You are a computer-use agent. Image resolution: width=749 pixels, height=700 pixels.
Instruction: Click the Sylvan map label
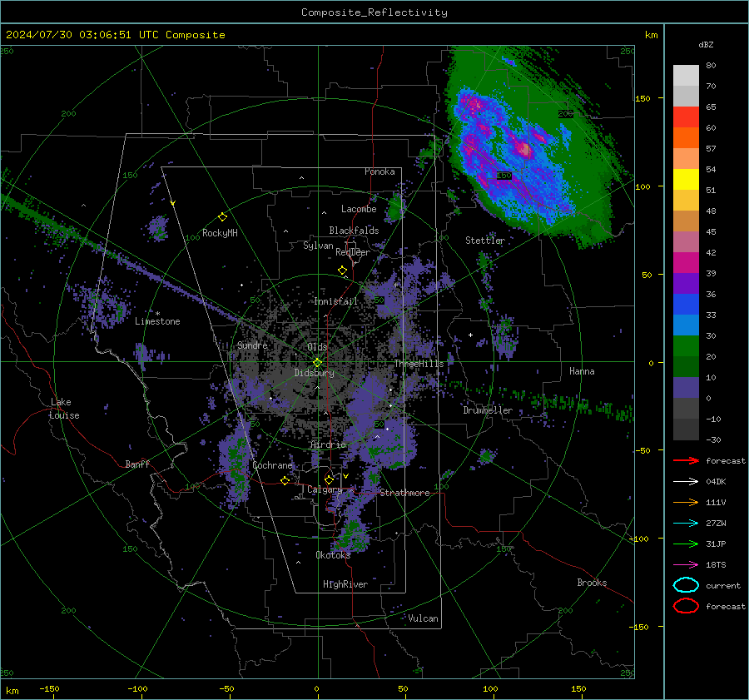click(x=318, y=246)
